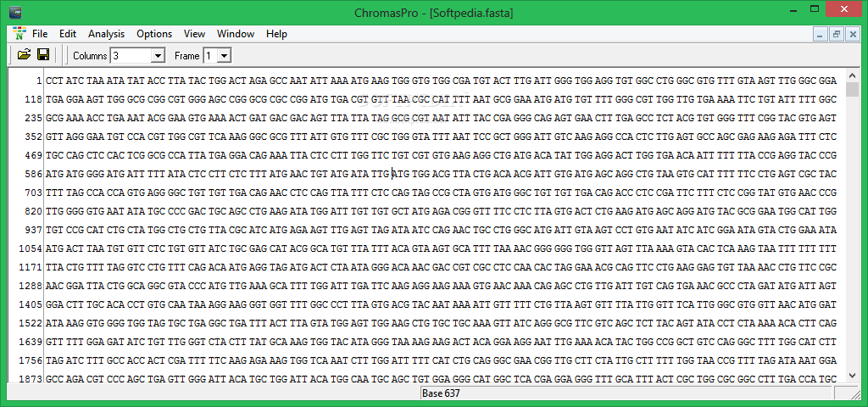The height and width of the screenshot is (407, 868).
Task: Click line number 586 in the margin
Action: (34, 174)
